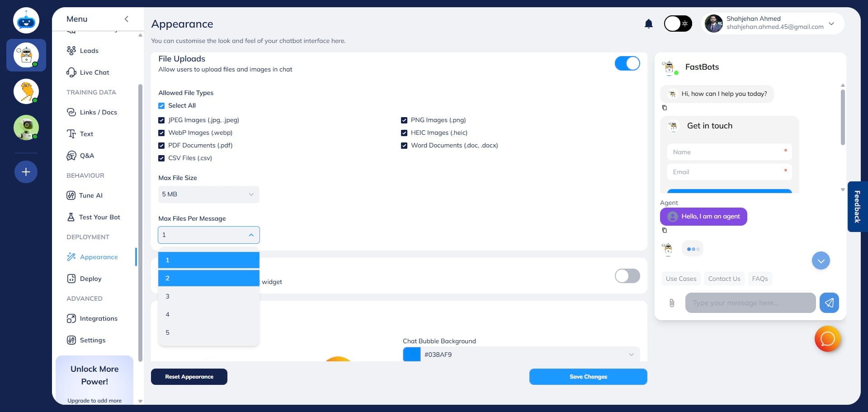This screenshot has width=868, height=412.
Task: Click the notification bell
Action: coord(649,24)
